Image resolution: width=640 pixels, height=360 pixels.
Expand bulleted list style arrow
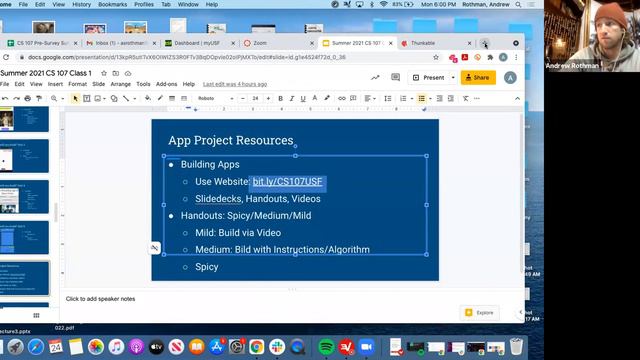[x=430, y=99]
